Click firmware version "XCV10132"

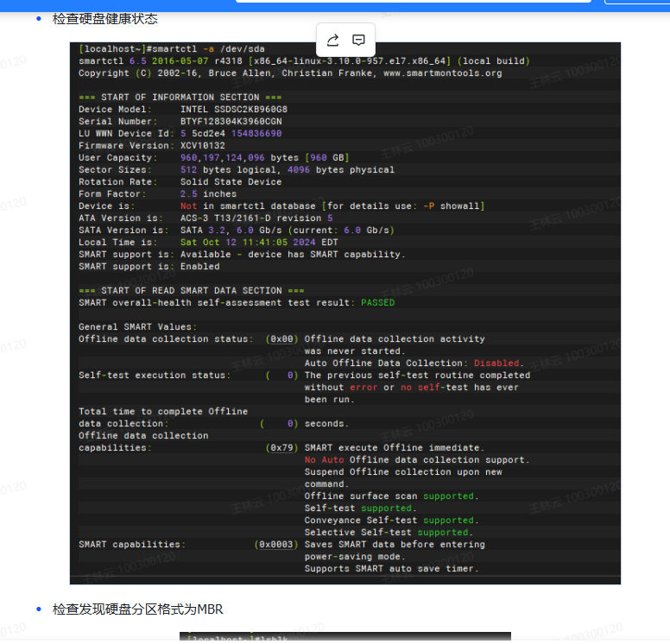point(203,146)
